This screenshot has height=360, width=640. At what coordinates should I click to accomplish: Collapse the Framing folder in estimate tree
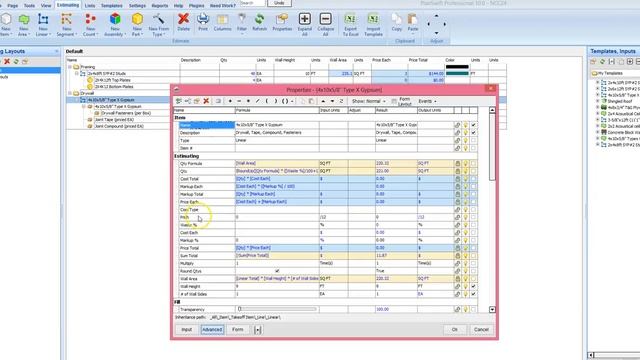[70, 67]
